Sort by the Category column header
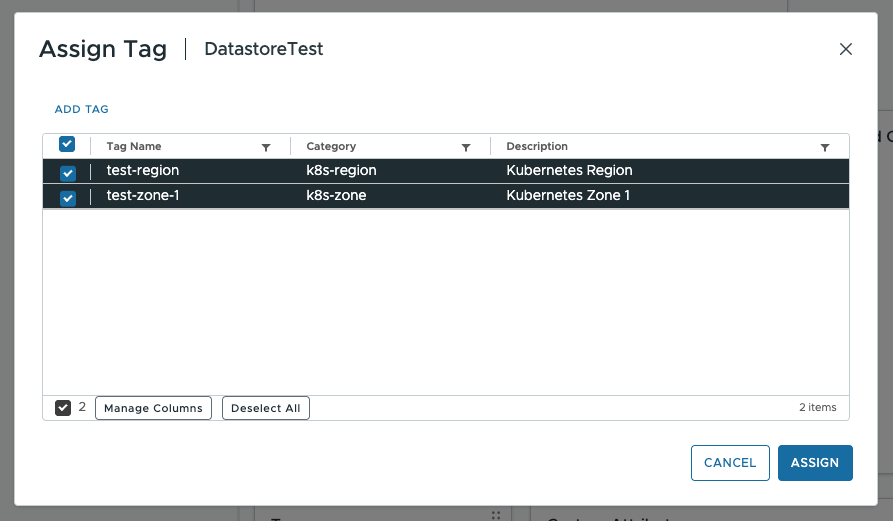 pyautogui.click(x=331, y=146)
